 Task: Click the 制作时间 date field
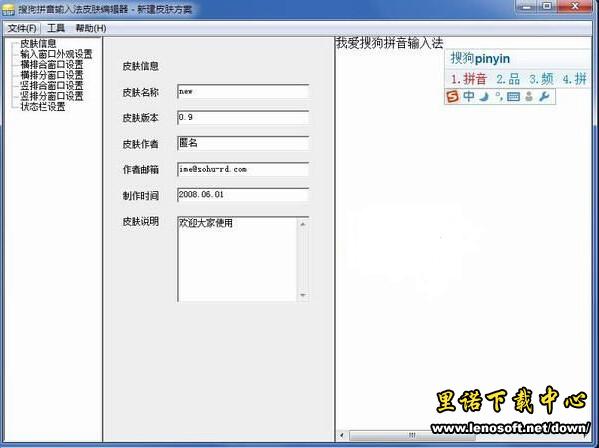point(243,195)
